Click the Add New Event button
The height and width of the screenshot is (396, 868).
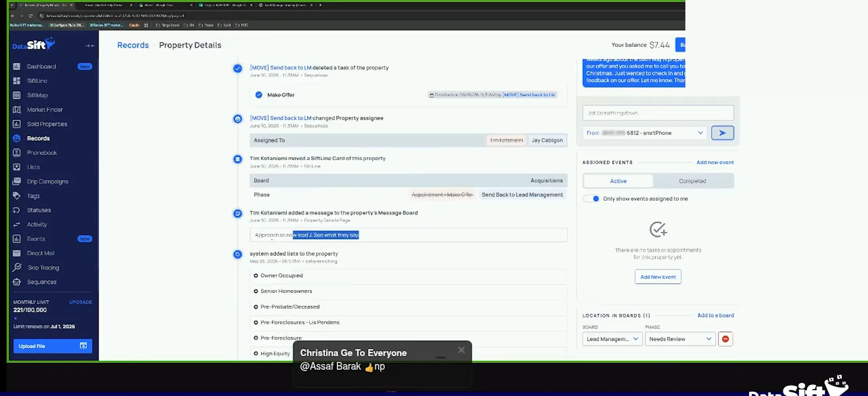[658, 277]
